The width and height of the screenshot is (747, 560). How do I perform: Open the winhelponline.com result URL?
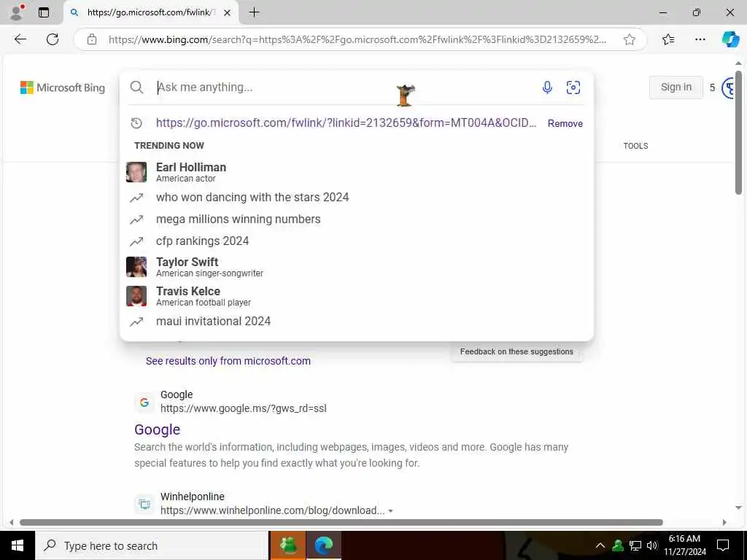coord(273,510)
